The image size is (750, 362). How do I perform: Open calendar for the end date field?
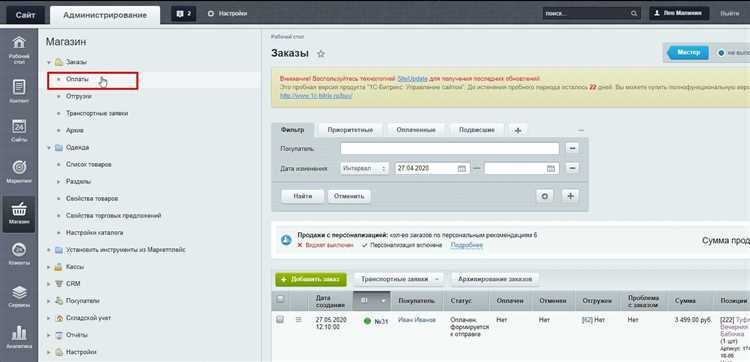click(x=551, y=168)
